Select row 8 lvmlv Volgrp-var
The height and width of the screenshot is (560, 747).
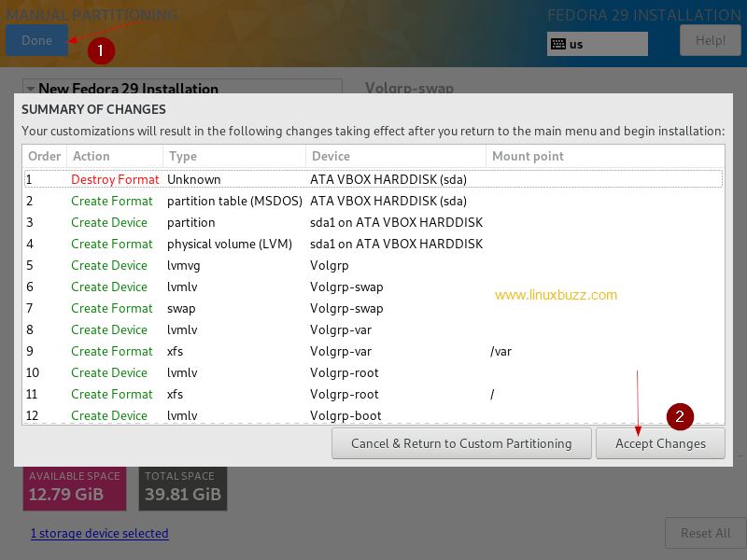[373, 329]
